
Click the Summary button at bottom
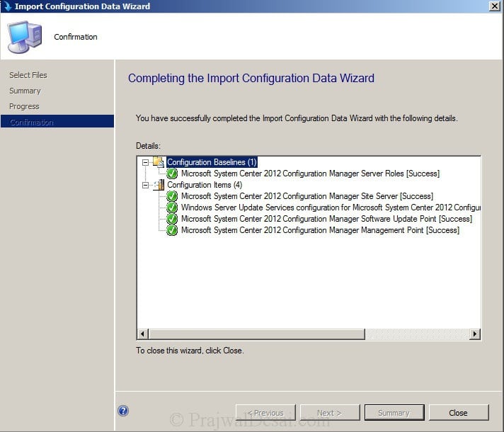pyautogui.click(x=394, y=413)
